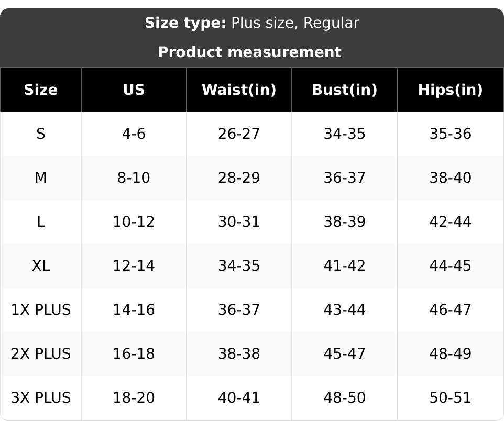The image size is (504, 421).
Task: Click hips measurement 42-44 cell
Action: click(x=450, y=222)
